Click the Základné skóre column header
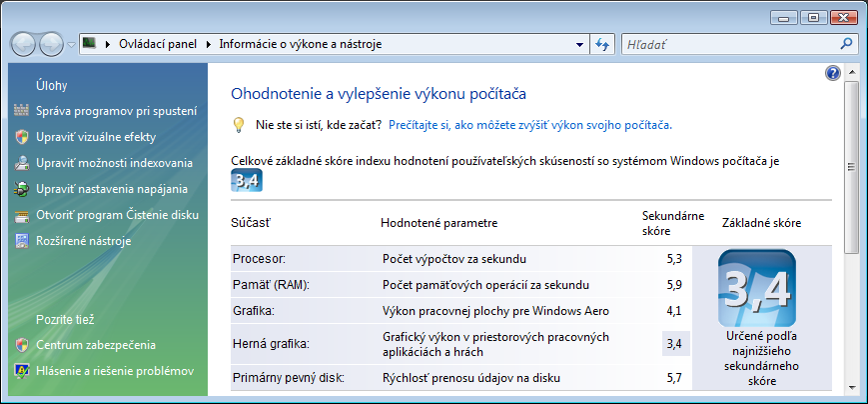This screenshot has height=404, width=868. click(762, 223)
